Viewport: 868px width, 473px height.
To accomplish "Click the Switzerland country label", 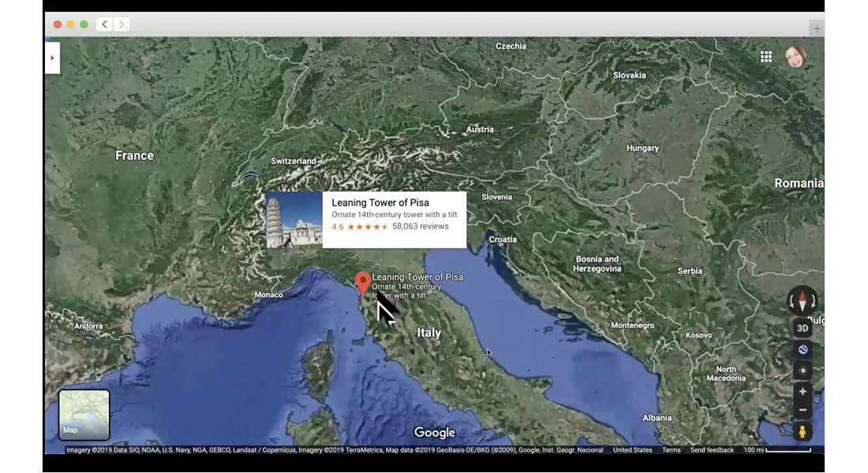I will coord(294,161).
